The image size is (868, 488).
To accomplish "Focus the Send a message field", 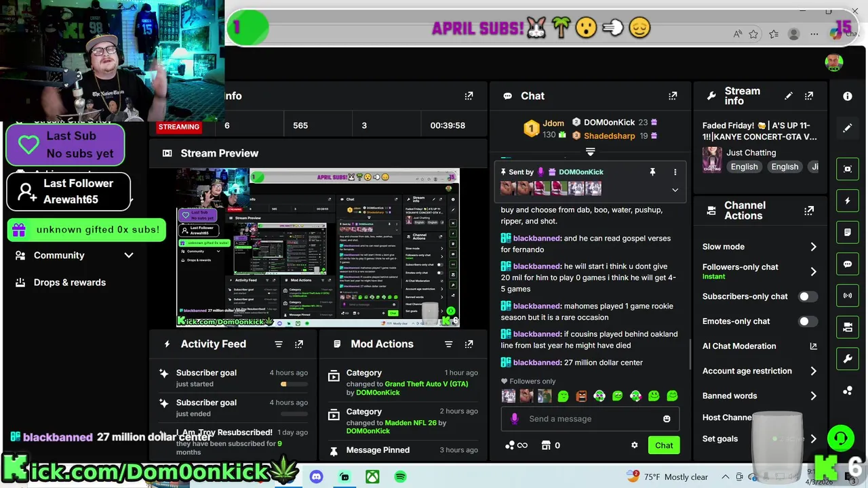I will coord(590,419).
